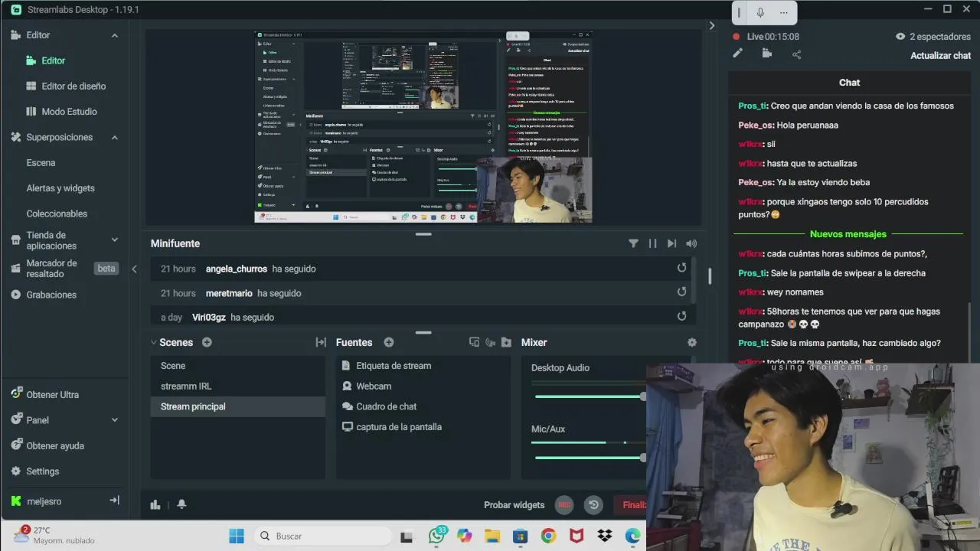The image size is (980, 551).
Task: Expand Tienda de aplicaciones chevron
Action: click(x=115, y=240)
